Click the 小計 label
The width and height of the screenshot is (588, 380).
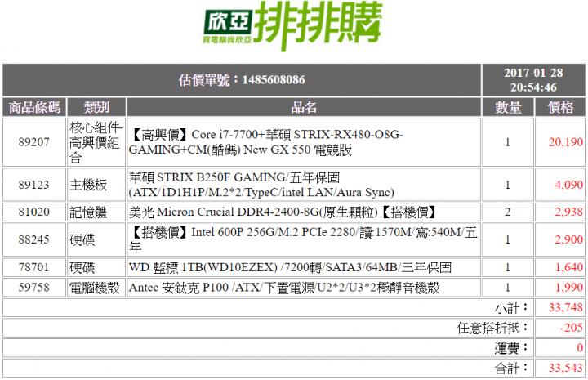point(511,308)
